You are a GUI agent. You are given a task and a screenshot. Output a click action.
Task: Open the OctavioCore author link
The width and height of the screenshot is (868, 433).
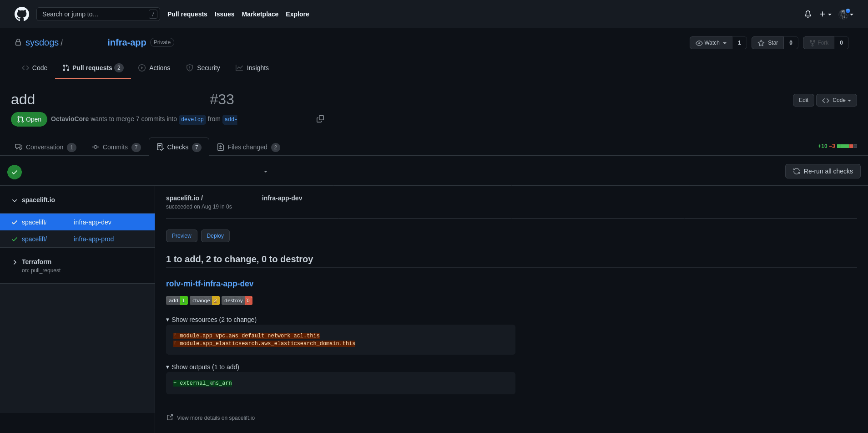tap(70, 119)
